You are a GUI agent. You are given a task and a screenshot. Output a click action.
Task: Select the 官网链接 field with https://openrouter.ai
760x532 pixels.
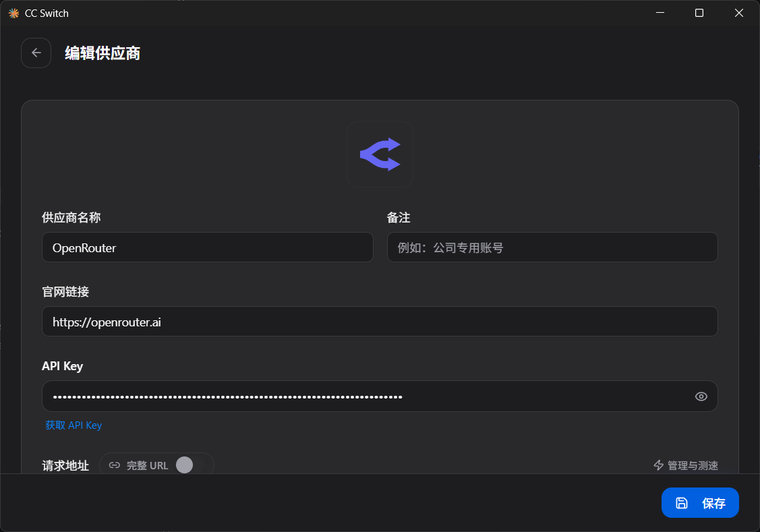click(x=380, y=322)
